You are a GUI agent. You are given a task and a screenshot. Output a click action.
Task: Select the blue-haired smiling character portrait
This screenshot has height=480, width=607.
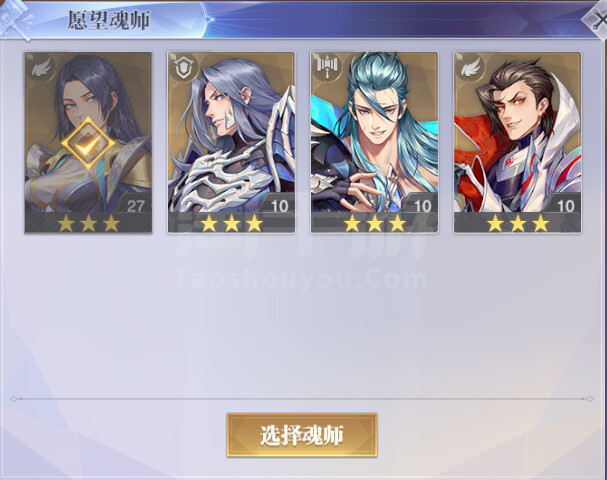click(x=375, y=142)
